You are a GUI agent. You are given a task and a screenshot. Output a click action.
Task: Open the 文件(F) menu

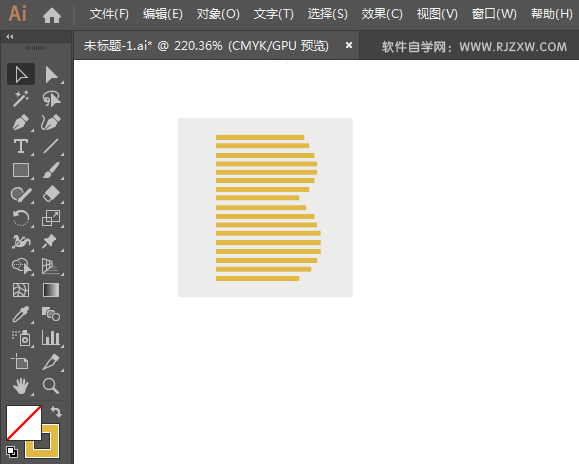(x=109, y=14)
